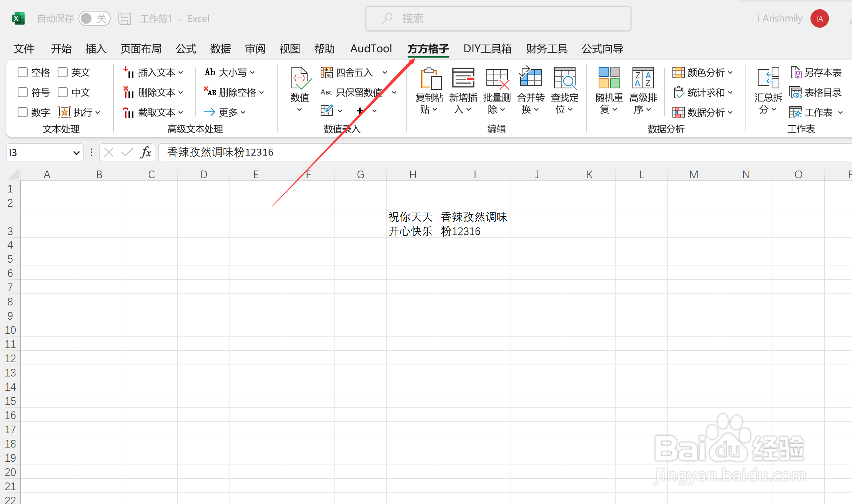This screenshot has width=852, height=504.
Task: Open the 文件 menu tab
Action: pyautogui.click(x=24, y=49)
